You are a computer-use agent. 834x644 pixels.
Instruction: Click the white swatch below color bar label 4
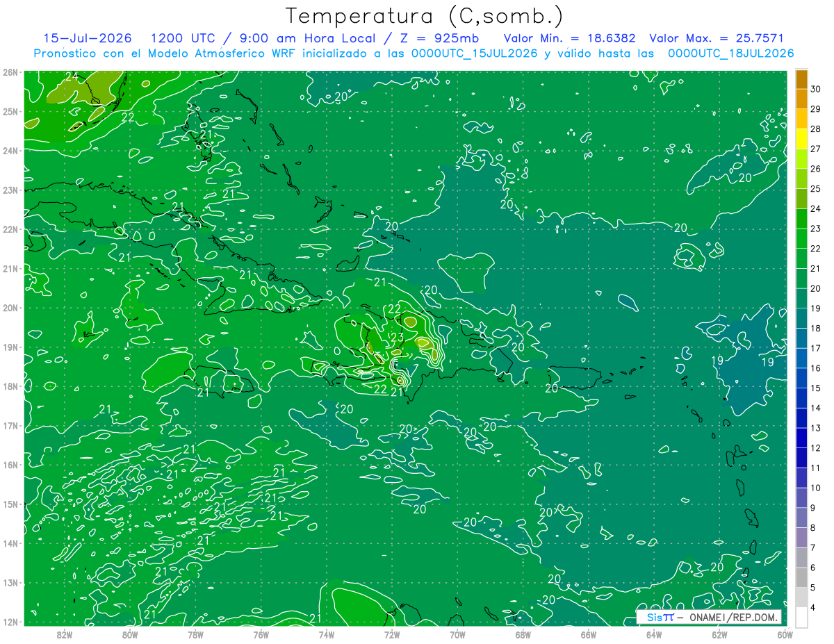pyautogui.click(x=801, y=618)
